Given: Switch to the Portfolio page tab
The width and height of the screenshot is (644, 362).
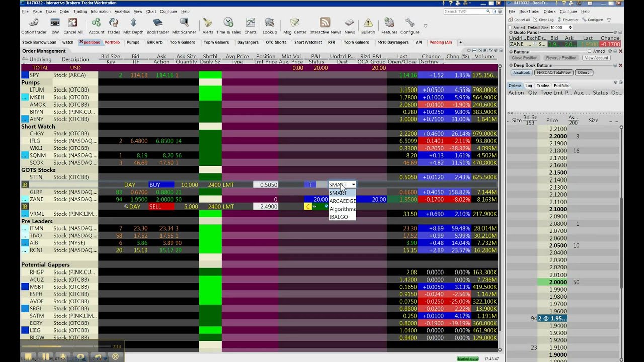Looking at the screenshot, I should coord(112,42).
